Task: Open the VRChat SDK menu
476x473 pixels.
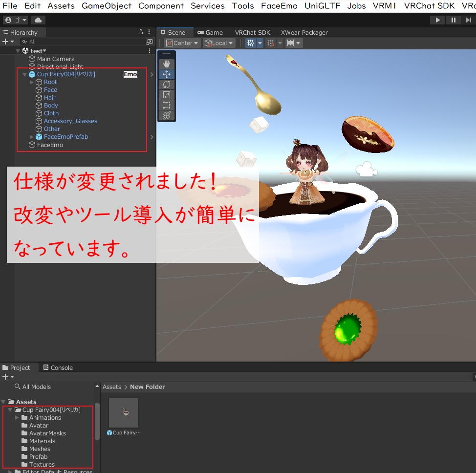Action: [429, 6]
